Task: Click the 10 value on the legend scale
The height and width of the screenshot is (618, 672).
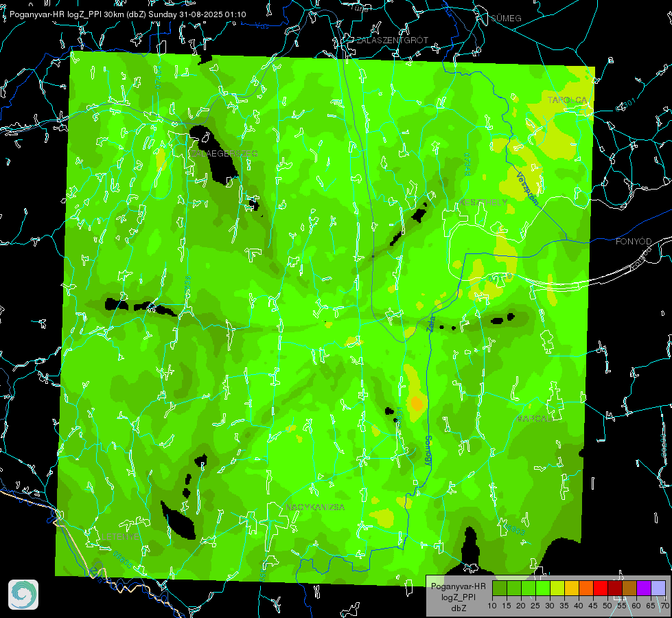Action: tap(492, 606)
